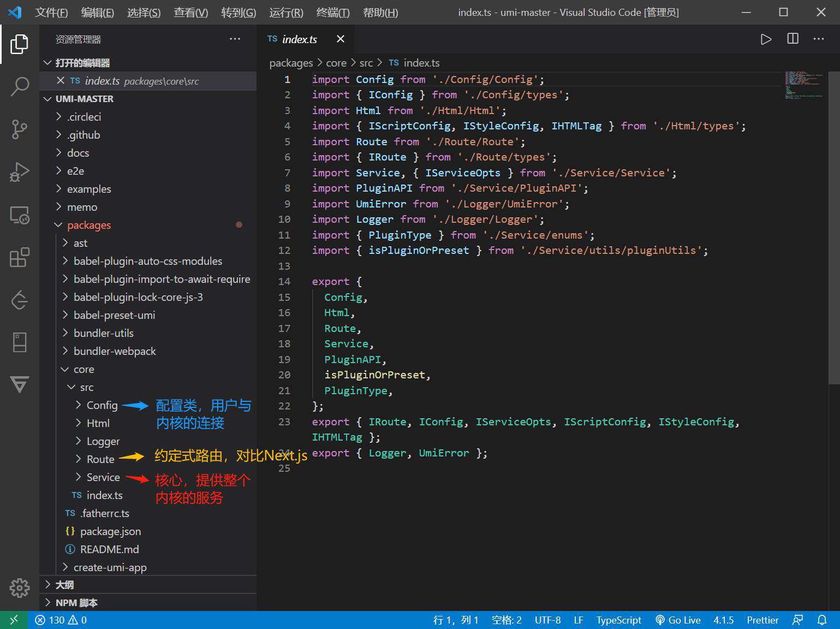Screen dimensions: 840x629
Task: Open editor more actions ellipsis menu
Action: coord(819,39)
